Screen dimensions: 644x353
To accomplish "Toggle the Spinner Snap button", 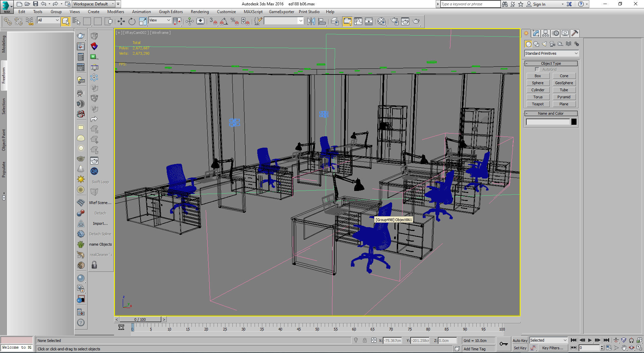I will click(246, 21).
